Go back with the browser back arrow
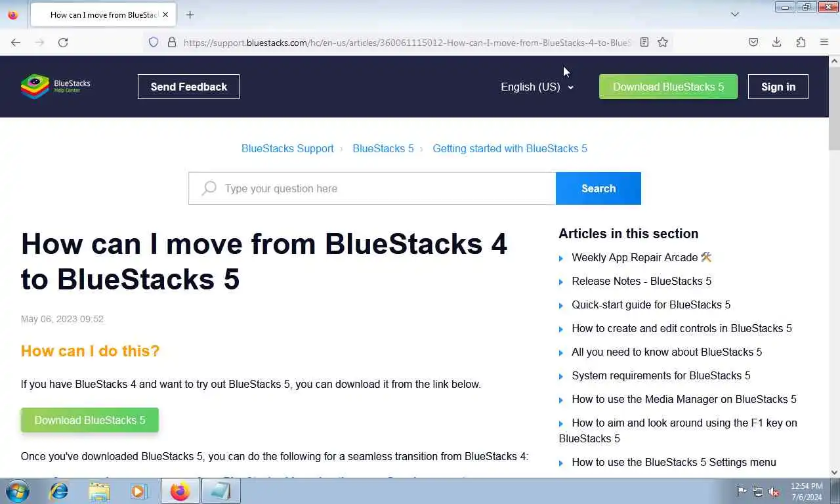 click(16, 42)
